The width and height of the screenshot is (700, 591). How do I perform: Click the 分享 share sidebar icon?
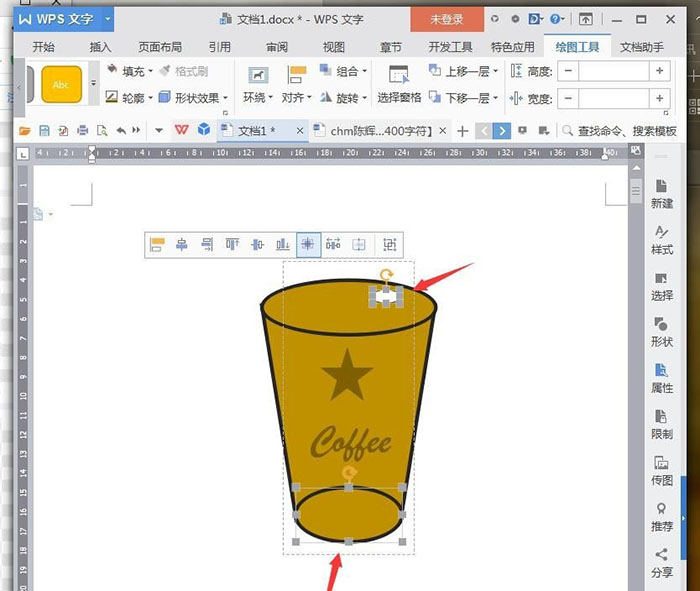pyautogui.click(x=661, y=561)
